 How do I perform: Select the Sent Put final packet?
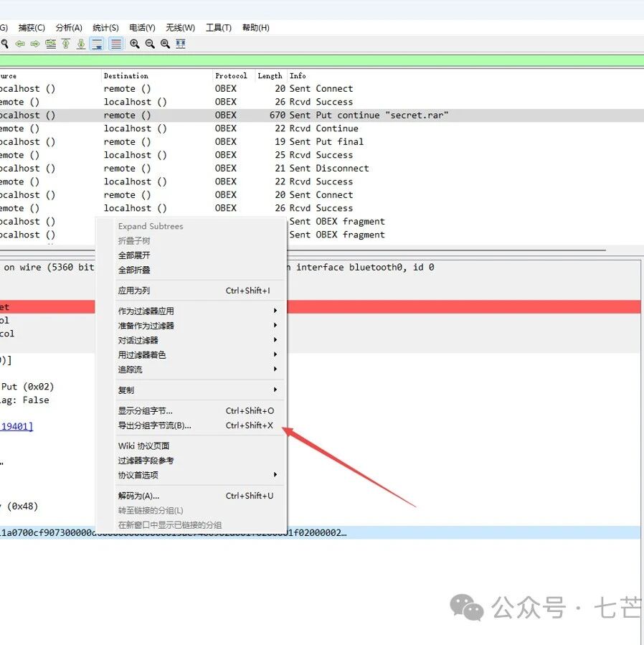pos(322,141)
